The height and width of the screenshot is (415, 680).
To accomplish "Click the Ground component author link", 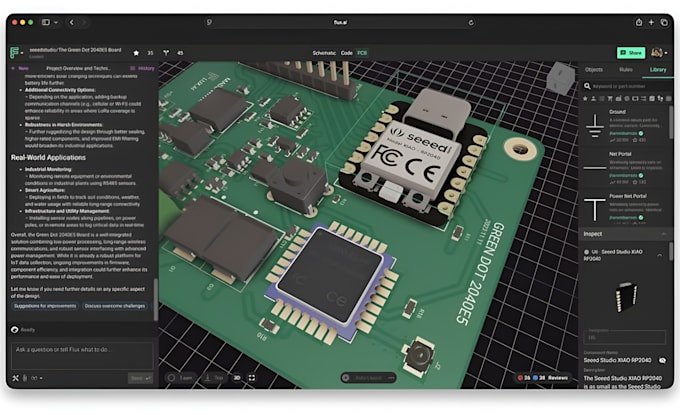I will point(623,134).
